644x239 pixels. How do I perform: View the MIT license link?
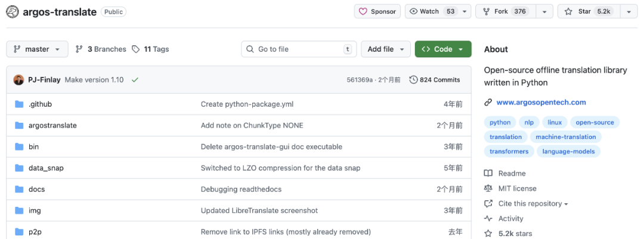[517, 188]
